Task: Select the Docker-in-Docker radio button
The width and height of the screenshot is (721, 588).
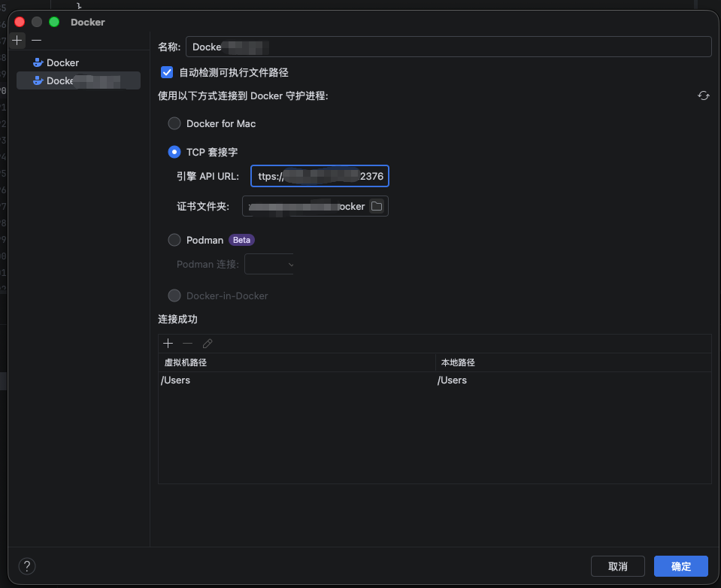Action: [x=174, y=296]
